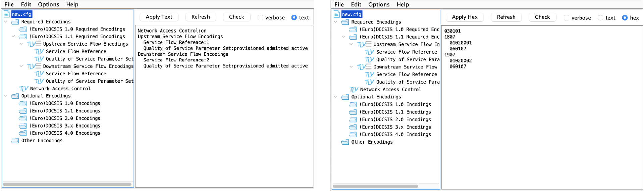Screen dimensions: 644x191
Task: Collapse DOCSIS 1.1 Required Encodings, right window
Action: click(x=343, y=37)
